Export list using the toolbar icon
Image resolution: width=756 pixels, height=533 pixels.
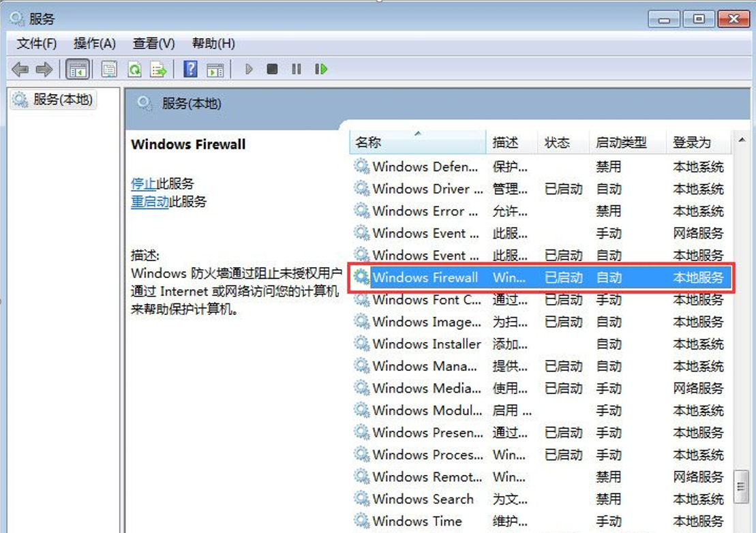click(158, 70)
